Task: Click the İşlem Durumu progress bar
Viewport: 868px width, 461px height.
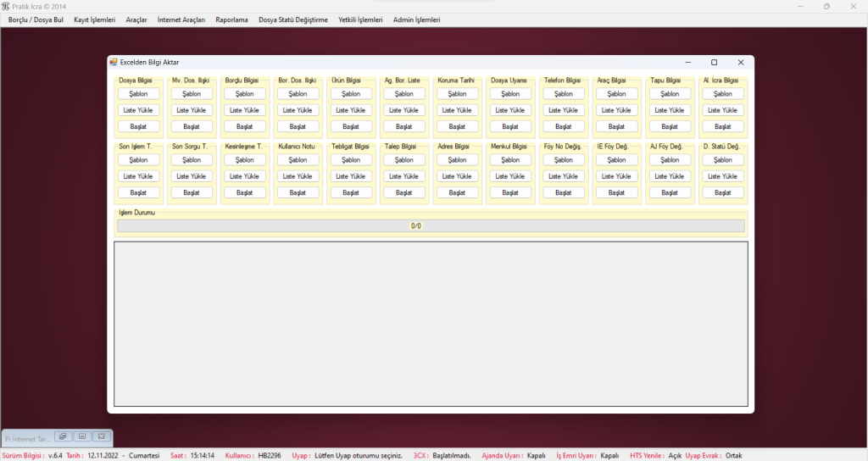Action: click(431, 226)
